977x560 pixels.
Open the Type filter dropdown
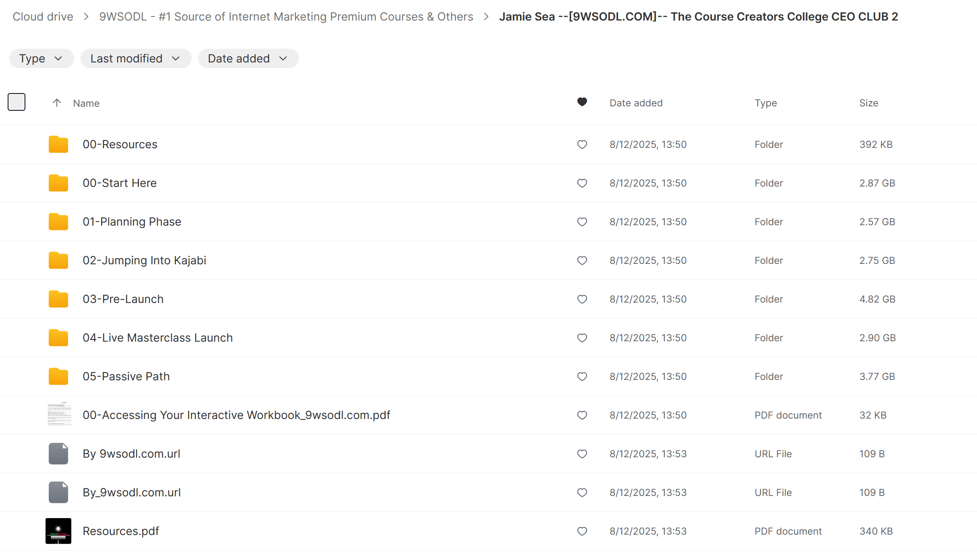[x=41, y=58]
